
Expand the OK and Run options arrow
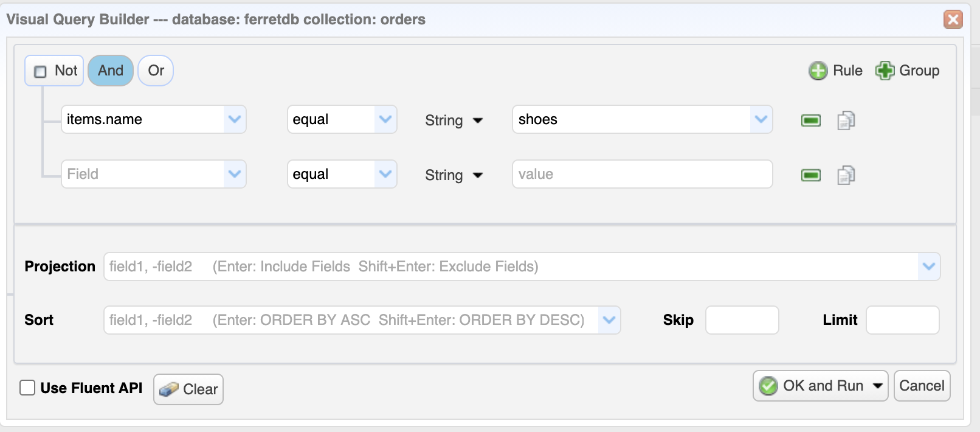pos(877,385)
